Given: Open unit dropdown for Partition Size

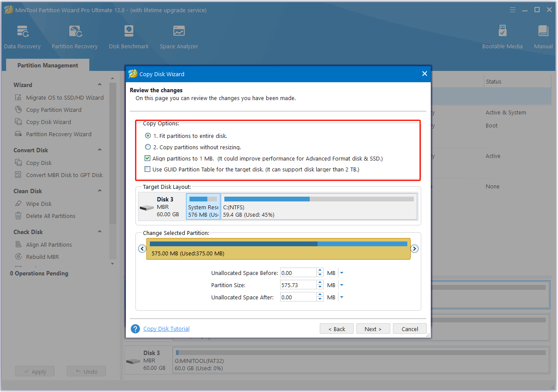Looking at the screenshot, I should point(342,285).
